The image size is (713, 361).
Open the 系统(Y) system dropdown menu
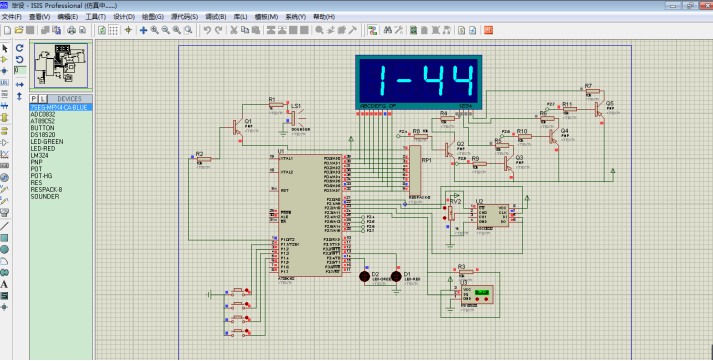(x=296, y=17)
